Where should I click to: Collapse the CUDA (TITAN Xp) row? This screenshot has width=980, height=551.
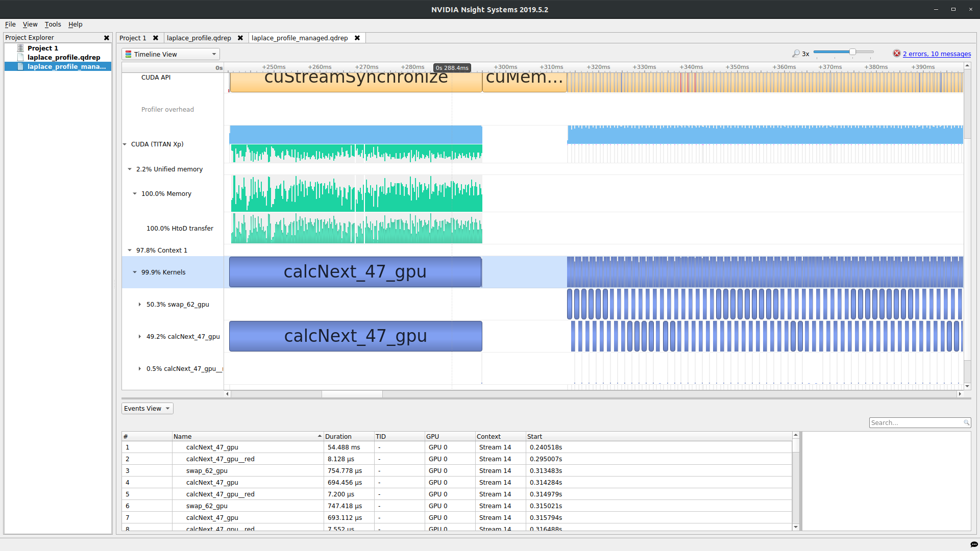[125, 144]
